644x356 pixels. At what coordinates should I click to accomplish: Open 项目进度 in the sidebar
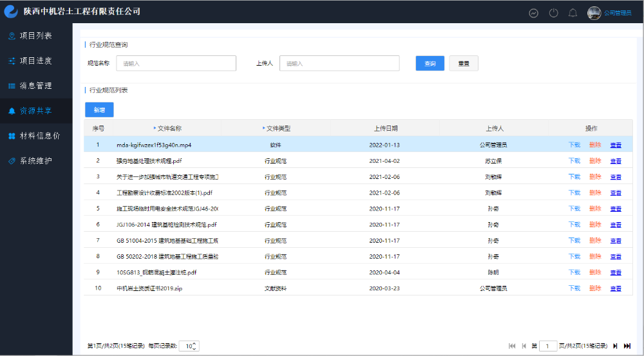pos(36,61)
